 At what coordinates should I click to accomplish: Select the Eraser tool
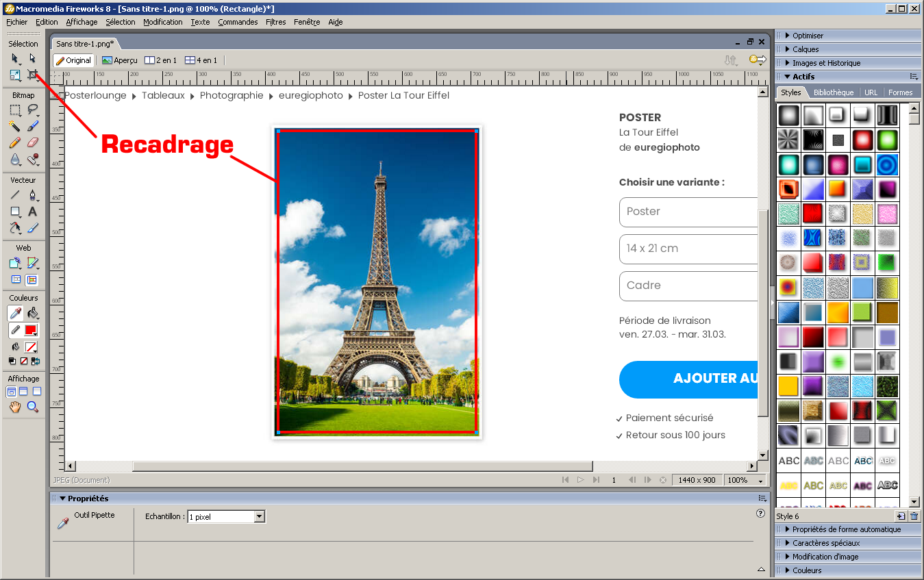pyautogui.click(x=32, y=142)
